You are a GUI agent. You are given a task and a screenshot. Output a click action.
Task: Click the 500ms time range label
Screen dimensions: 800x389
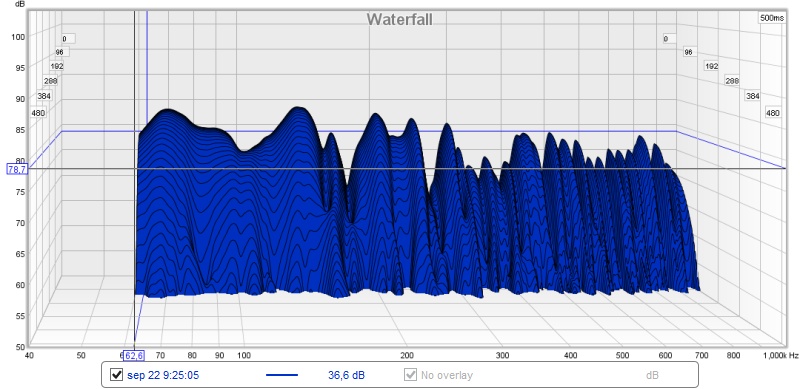(x=771, y=18)
